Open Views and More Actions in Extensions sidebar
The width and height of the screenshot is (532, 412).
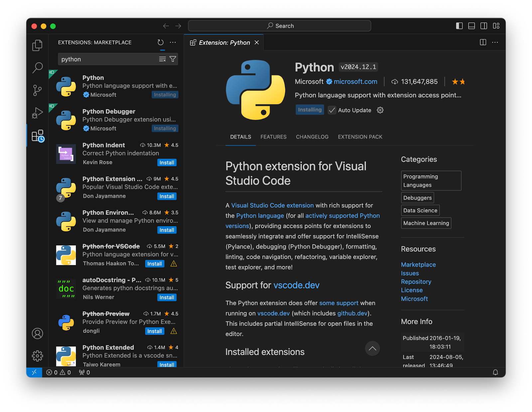pyautogui.click(x=173, y=42)
